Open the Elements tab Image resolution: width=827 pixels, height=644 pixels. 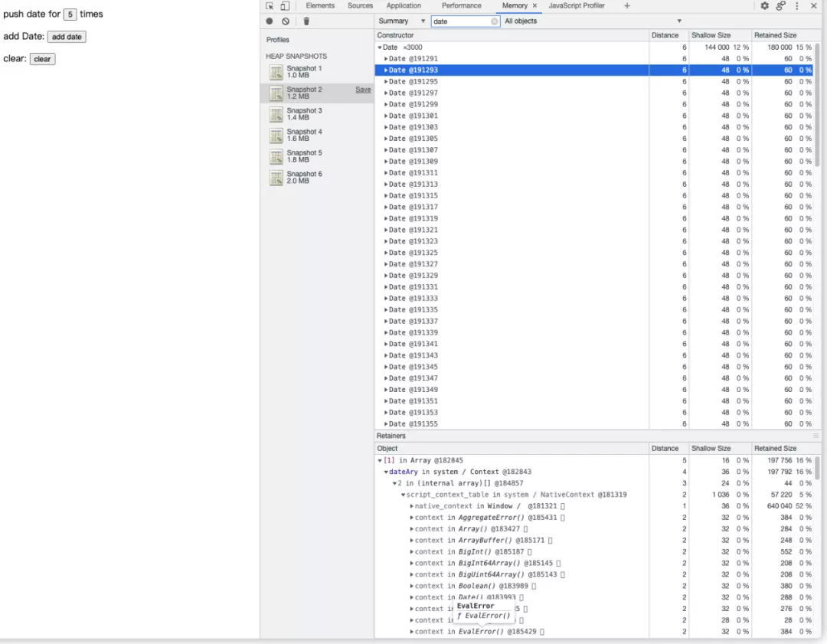[320, 6]
